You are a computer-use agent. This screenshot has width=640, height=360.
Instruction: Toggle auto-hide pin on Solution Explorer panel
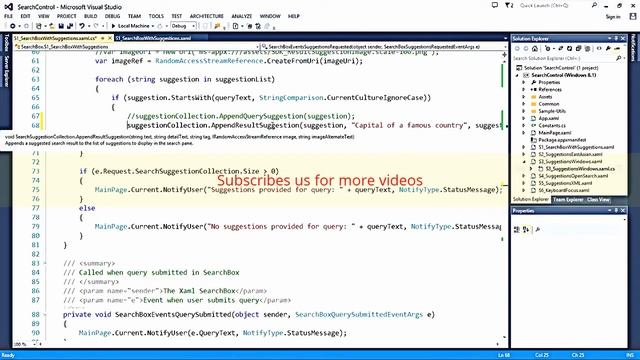point(616,38)
